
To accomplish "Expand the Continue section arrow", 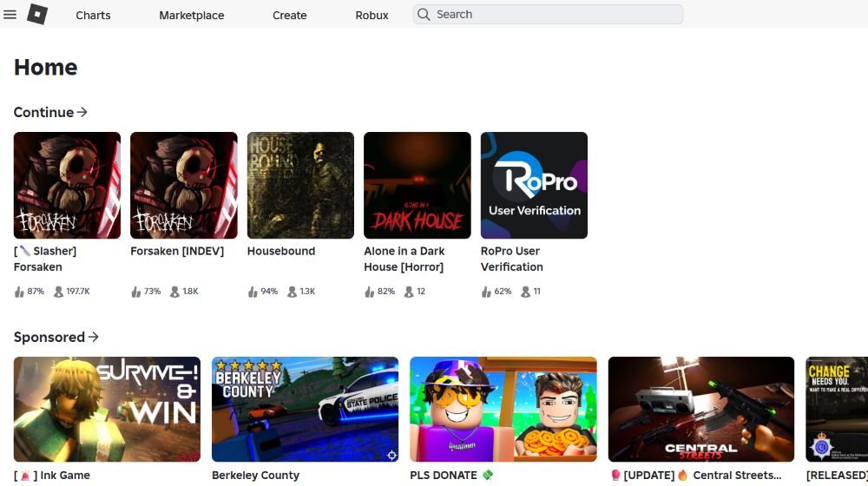I will (x=82, y=112).
